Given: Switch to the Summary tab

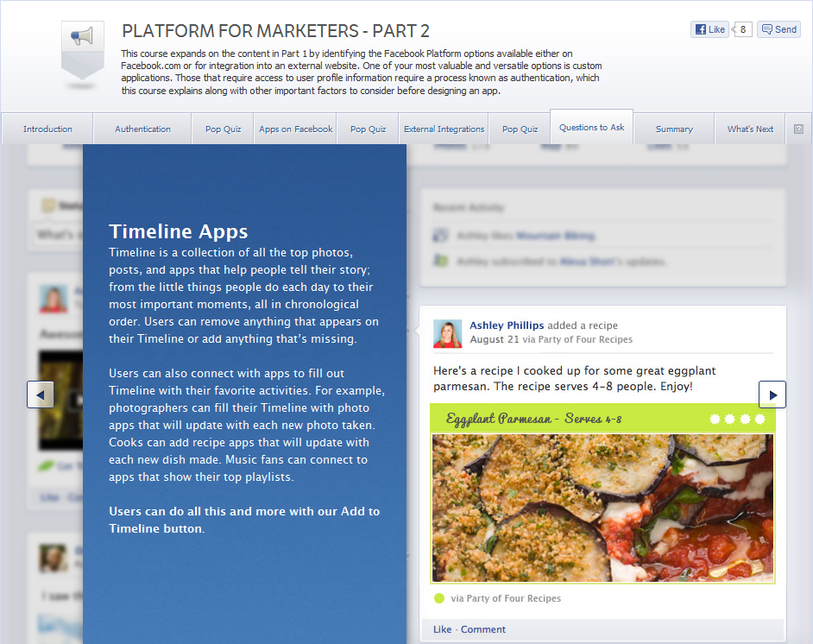Looking at the screenshot, I should pos(674,129).
